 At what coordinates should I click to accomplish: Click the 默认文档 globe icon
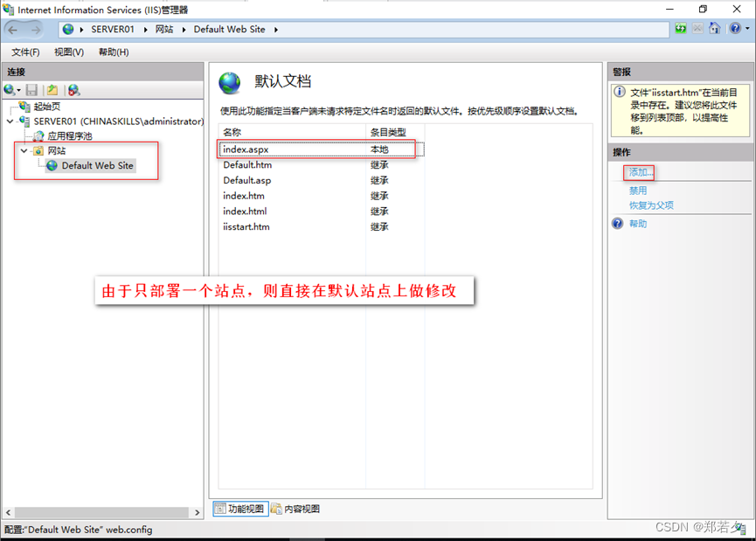pyautogui.click(x=230, y=83)
